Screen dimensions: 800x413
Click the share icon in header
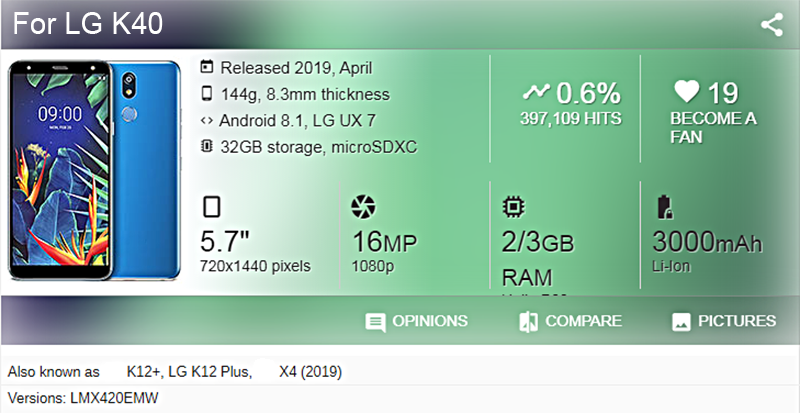click(x=771, y=25)
